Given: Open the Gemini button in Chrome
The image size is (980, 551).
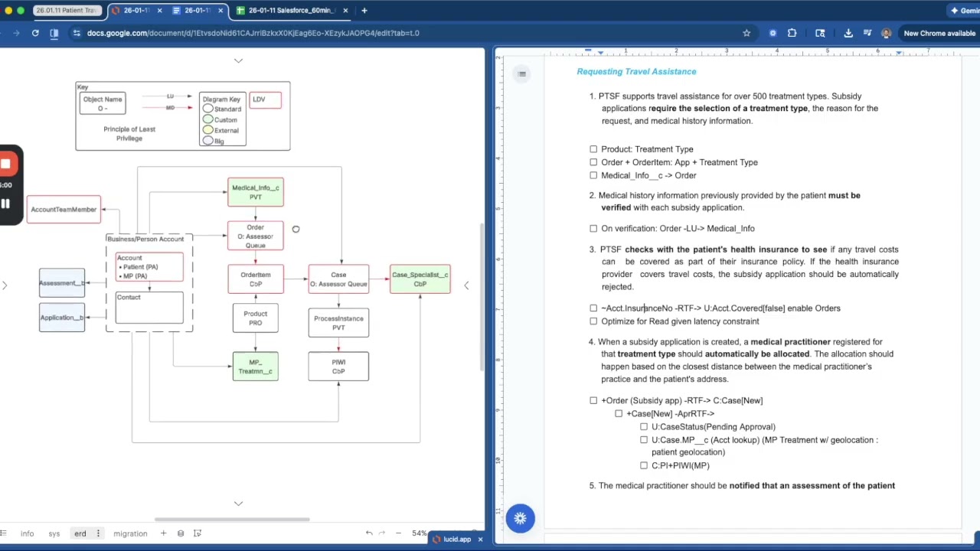Looking at the screenshot, I should 964,11.
